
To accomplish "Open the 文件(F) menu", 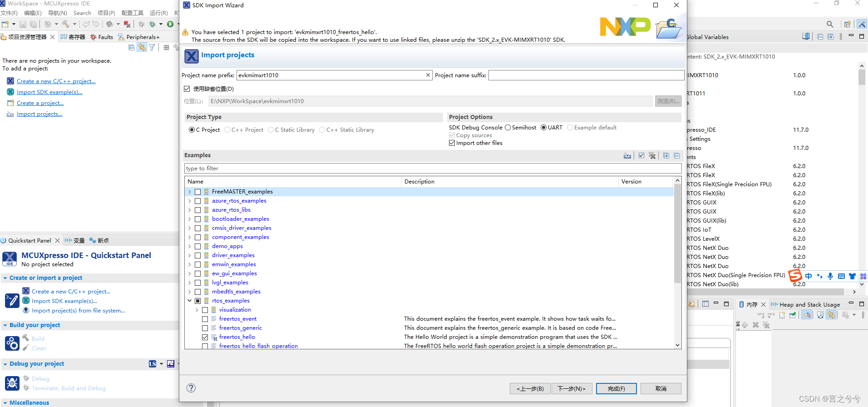I will [x=9, y=13].
